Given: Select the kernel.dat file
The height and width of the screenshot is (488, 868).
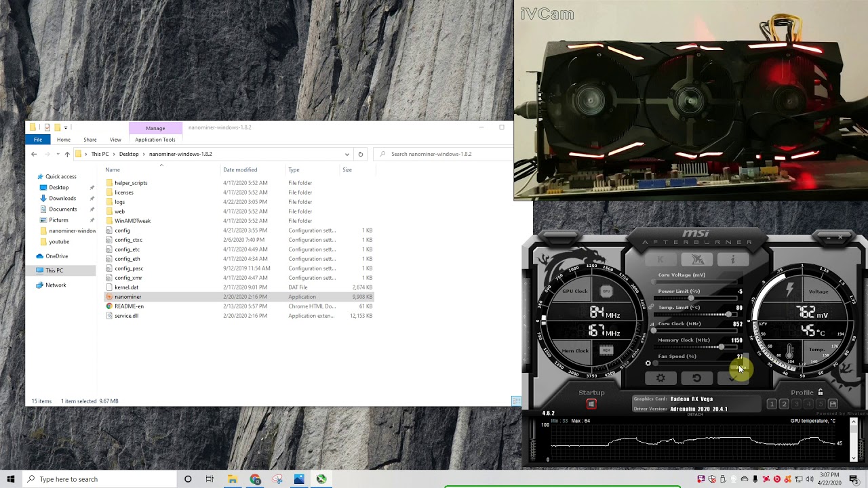Looking at the screenshot, I should [126, 287].
